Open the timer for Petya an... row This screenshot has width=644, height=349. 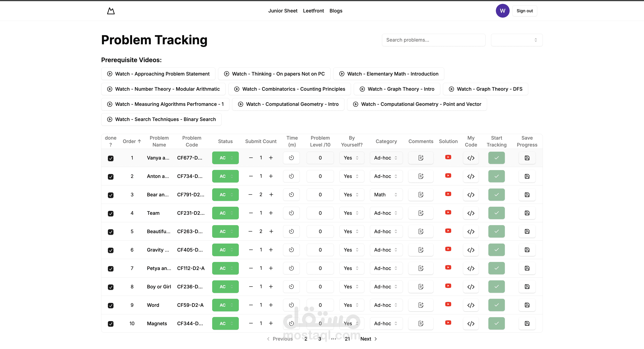coord(291,268)
